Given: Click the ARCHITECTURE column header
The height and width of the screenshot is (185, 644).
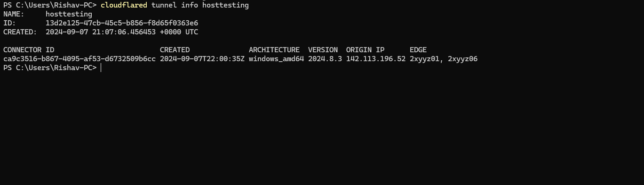Looking at the screenshot, I should [274, 50].
